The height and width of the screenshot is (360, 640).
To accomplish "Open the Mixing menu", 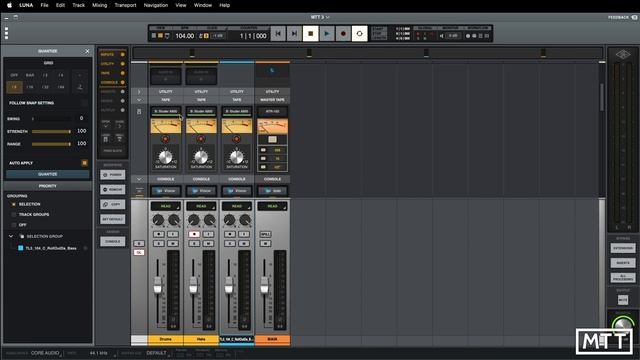I will [x=100, y=5].
